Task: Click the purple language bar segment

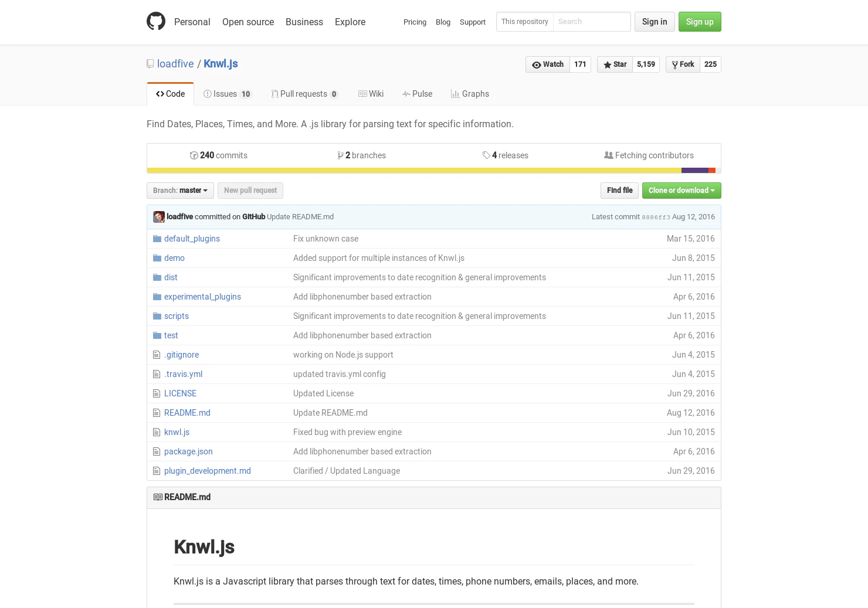Action: coord(695,171)
